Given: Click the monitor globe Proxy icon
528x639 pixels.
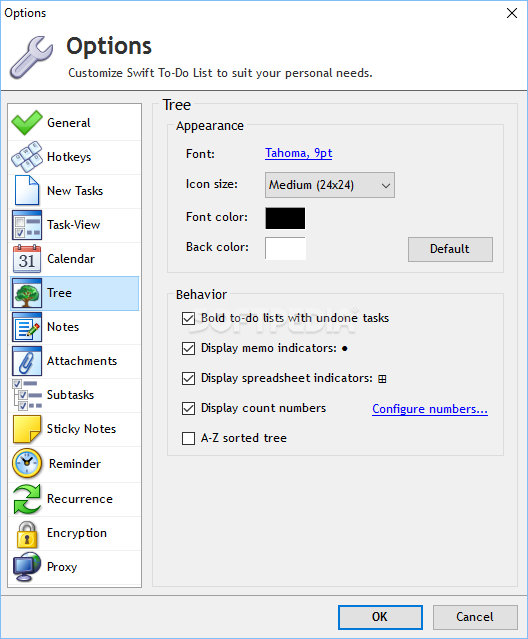Looking at the screenshot, I should point(27,567).
